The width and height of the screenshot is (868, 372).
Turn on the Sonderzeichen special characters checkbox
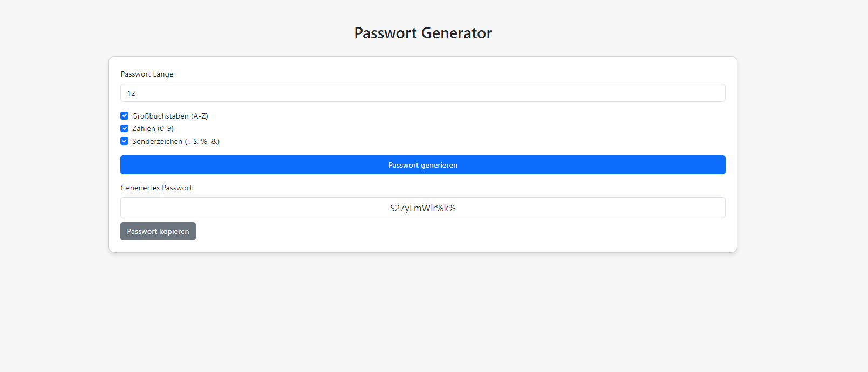point(124,141)
